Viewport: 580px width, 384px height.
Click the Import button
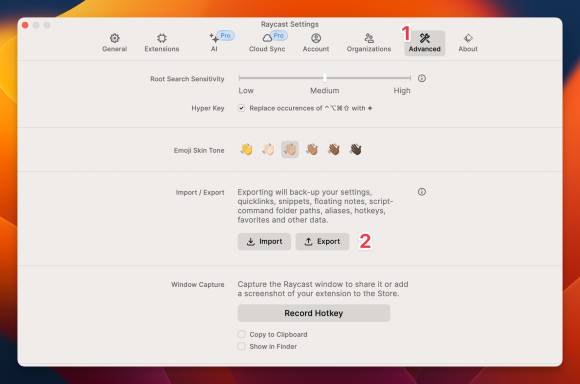pos(264,242)
